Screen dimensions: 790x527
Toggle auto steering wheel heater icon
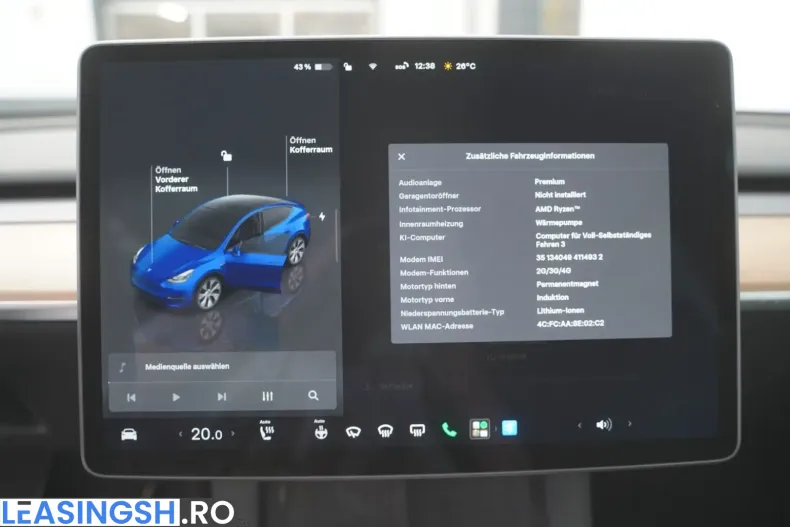320,430
